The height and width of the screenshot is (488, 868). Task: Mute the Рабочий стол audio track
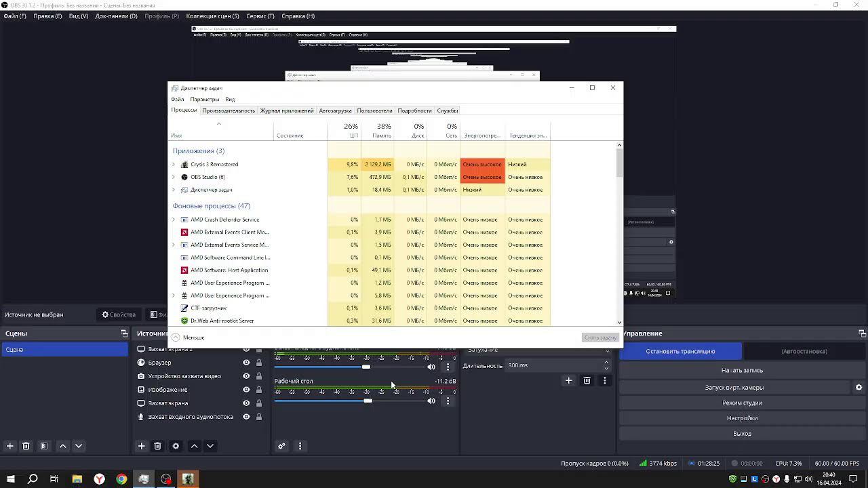(431, 401)
